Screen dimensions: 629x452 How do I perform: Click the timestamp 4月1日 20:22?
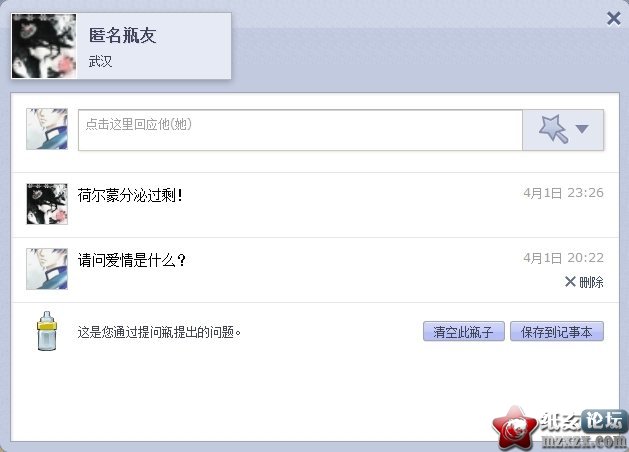[x=563, y=257]
